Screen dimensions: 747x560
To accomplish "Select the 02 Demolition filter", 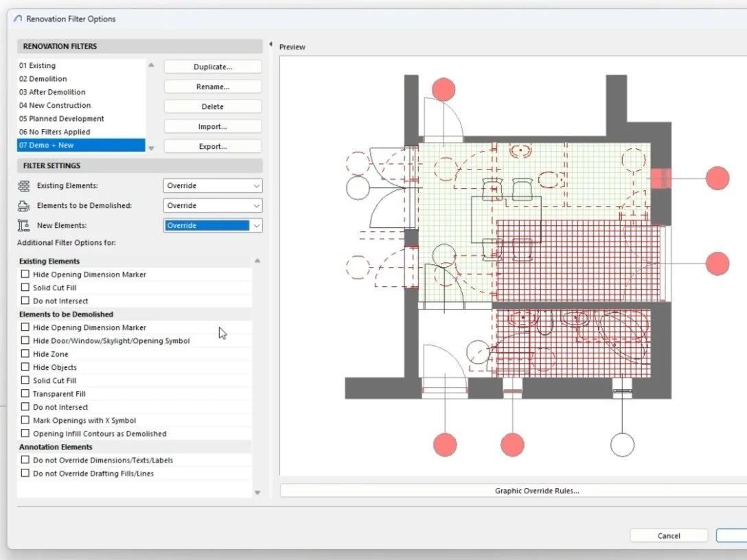I will 81,79.
